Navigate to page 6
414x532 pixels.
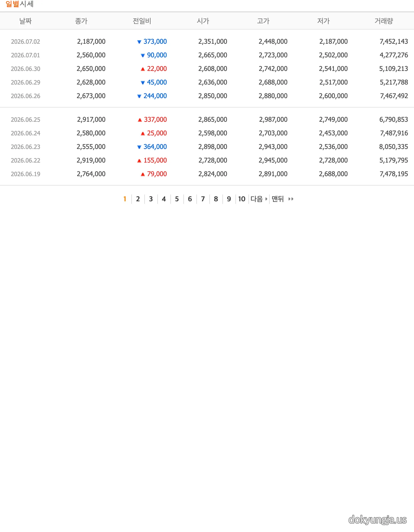190,199
